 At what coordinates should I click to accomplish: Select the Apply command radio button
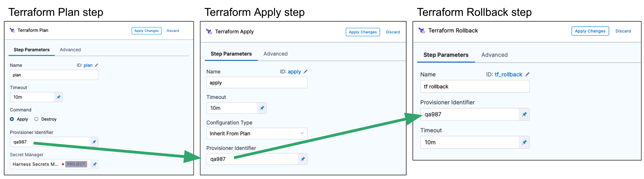point(12,119)
